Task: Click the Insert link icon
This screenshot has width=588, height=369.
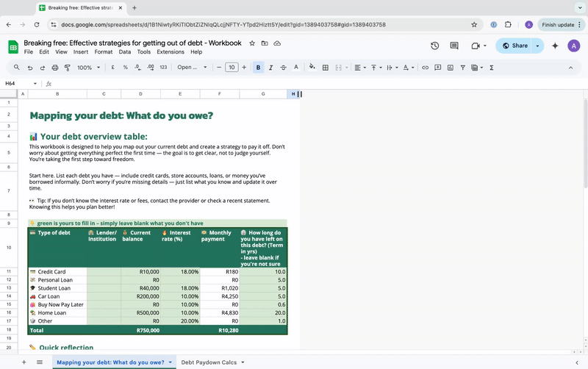Action: click(x=425, y=68)
